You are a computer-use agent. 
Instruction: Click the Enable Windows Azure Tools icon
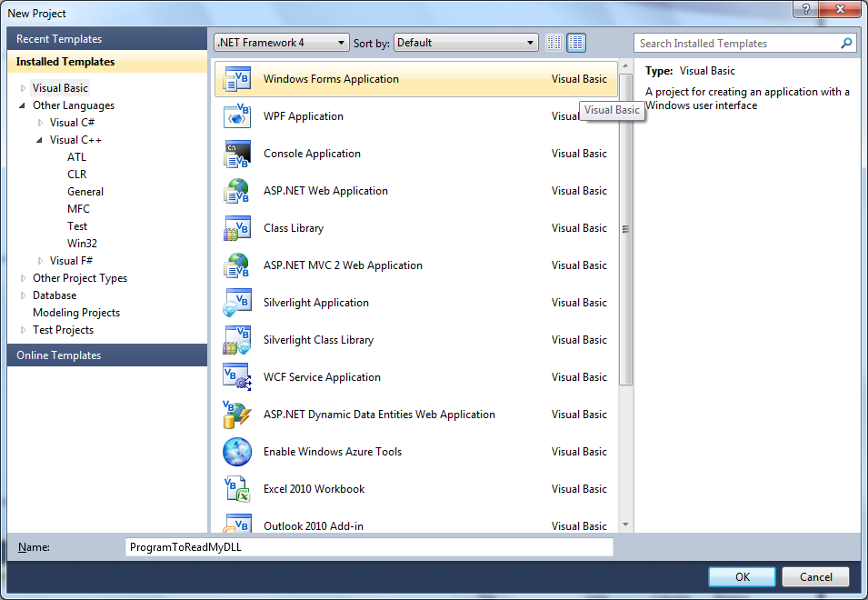(237, 452)
